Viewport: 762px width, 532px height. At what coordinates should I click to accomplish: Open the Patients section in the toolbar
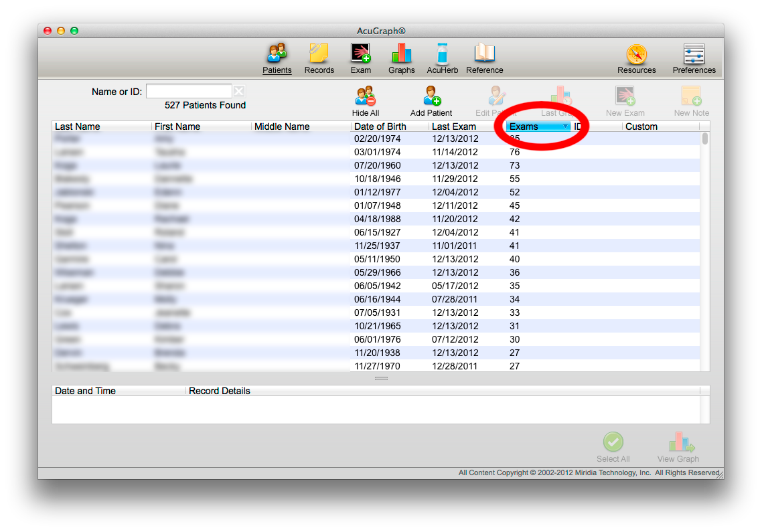pyautogui.click(x=277, y=58)
